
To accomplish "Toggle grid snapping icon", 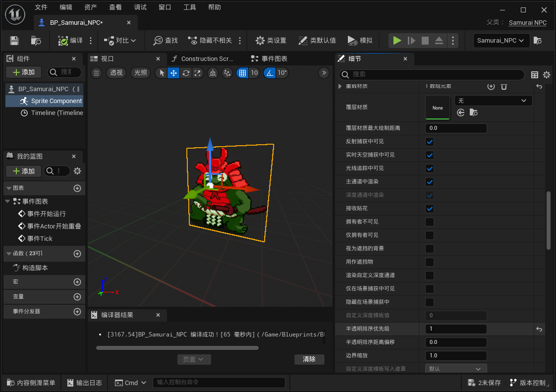I will (242, 73).
